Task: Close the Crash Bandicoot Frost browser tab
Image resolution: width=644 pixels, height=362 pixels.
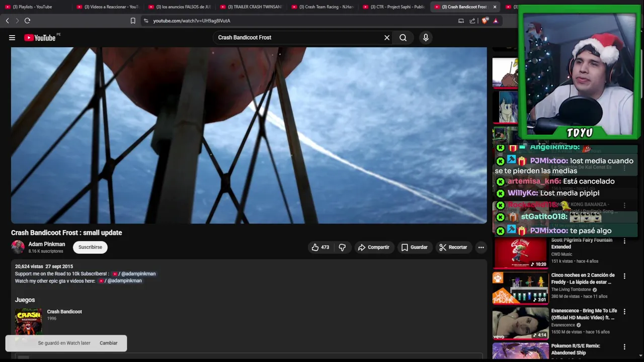Action: coord(495,7)
